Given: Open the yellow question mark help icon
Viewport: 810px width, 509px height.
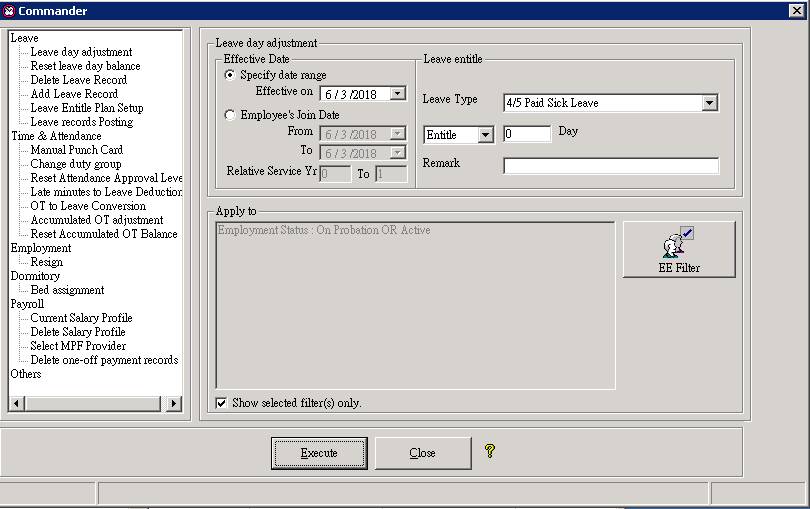Looking at the screenshot, I should [490, 451].
